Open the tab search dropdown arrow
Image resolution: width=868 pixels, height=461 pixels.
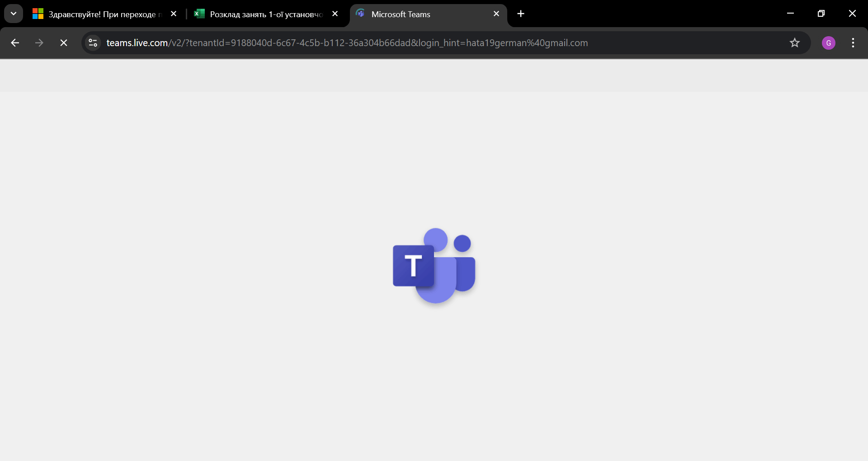pyautogui.click(x=14, y=14)
